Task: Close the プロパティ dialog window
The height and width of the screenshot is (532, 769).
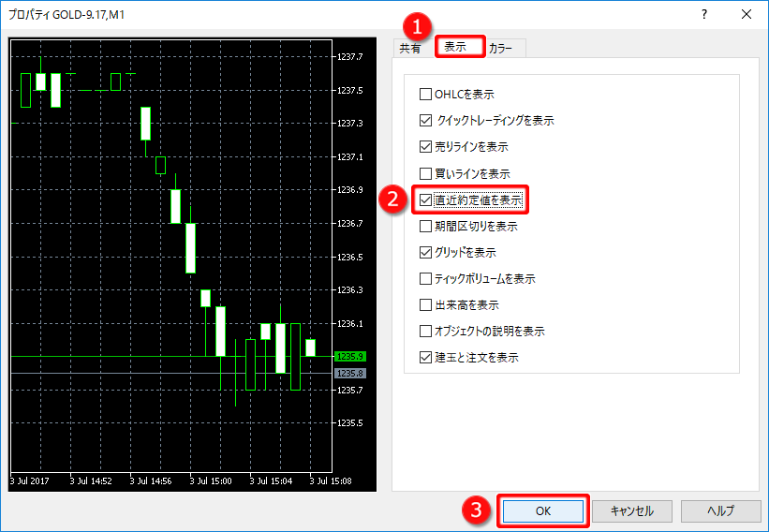Action: pos(746,14)
